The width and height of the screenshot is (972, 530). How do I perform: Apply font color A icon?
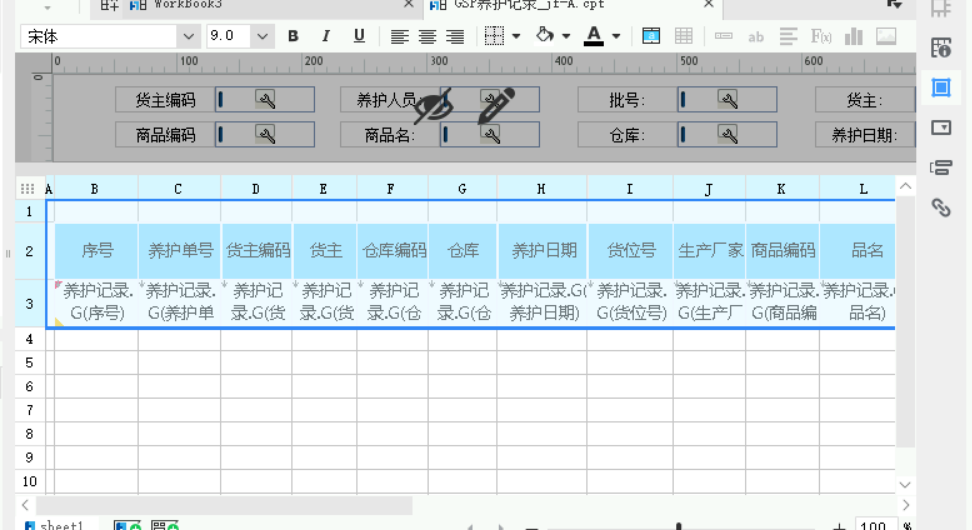pos(594,36)
